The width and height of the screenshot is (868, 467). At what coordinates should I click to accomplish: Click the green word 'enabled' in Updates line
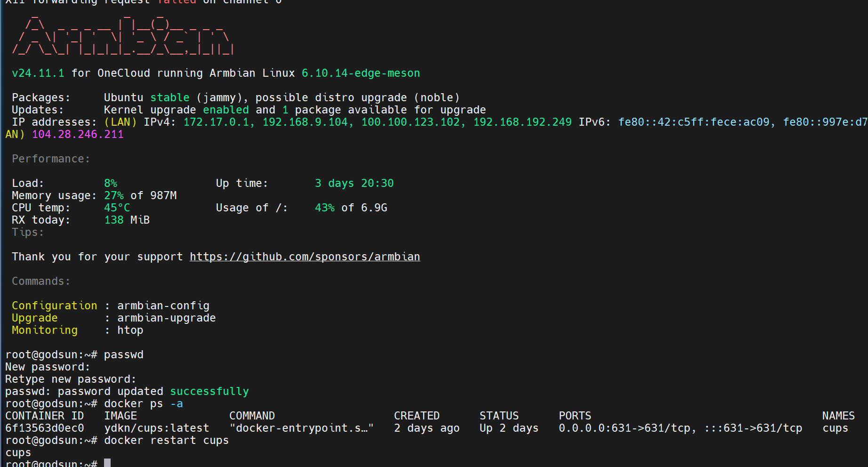(226, 110)
